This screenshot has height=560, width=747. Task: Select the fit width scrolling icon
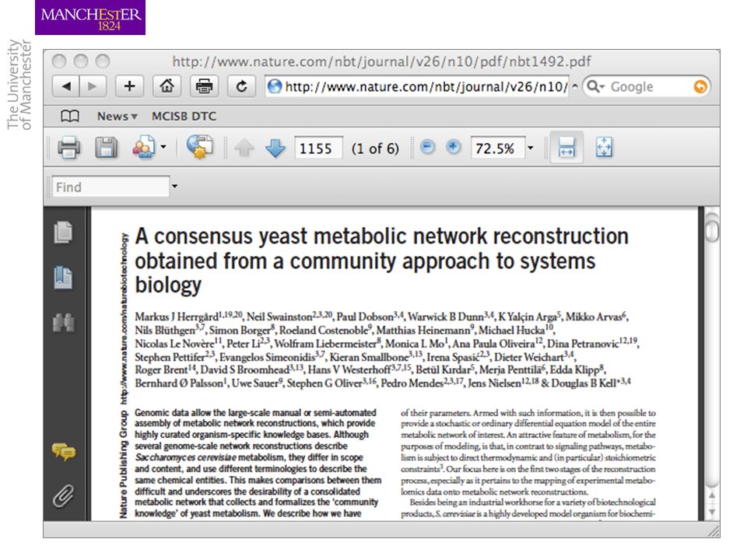click(x=566, y=147)
